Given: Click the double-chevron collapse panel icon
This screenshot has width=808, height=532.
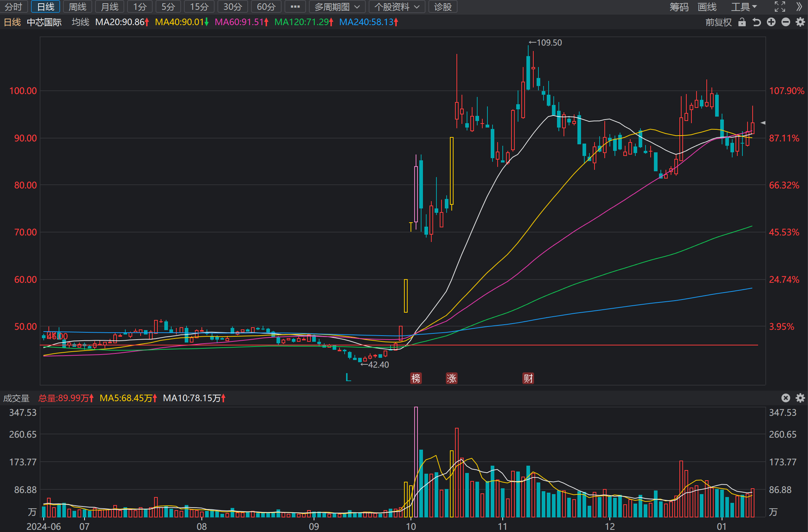Looking at the screenshot, I should pos(799,7).
